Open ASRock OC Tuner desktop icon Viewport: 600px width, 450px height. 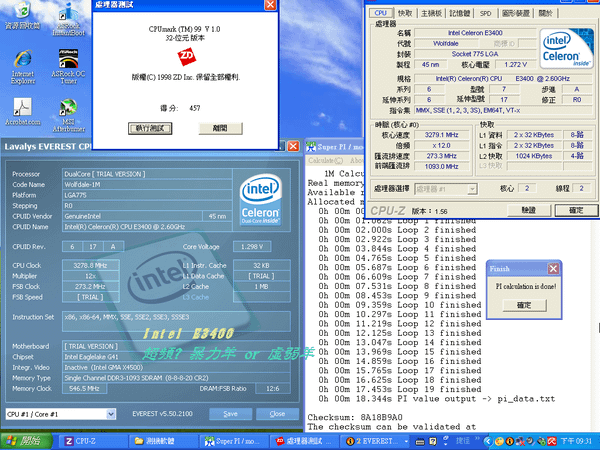click(x=68, y=67)
